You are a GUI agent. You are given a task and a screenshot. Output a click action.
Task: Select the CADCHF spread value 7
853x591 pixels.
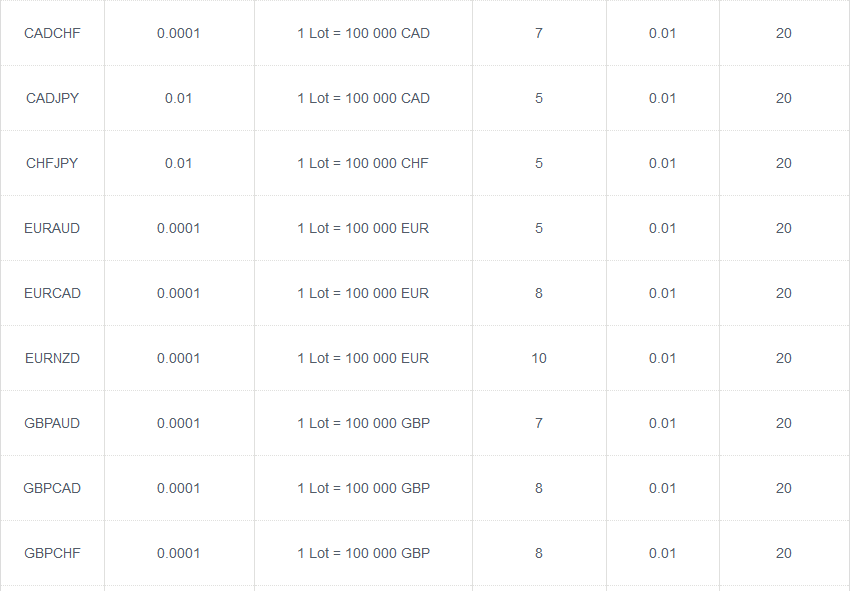[539, 33]
